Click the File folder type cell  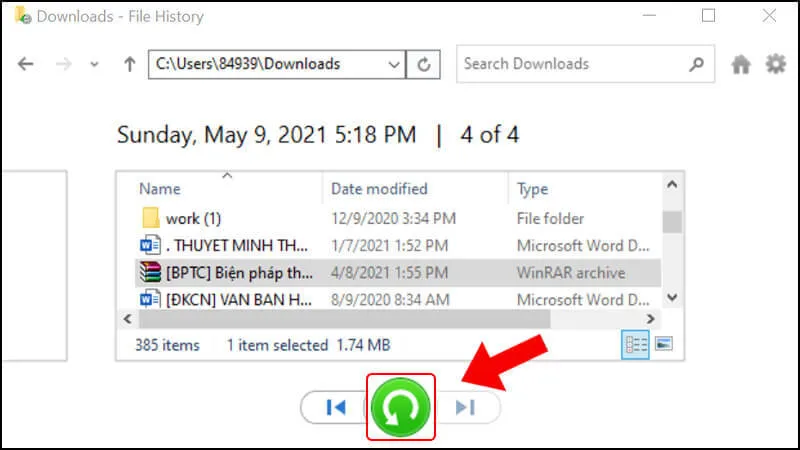[x=550, y=219]
